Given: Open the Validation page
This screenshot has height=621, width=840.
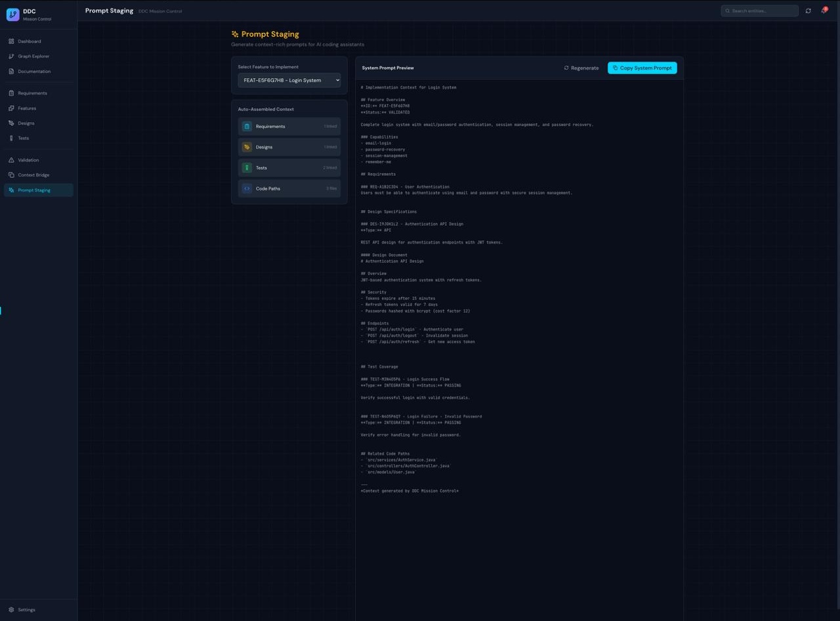Looking at the screenshot, I should [28, 160].
